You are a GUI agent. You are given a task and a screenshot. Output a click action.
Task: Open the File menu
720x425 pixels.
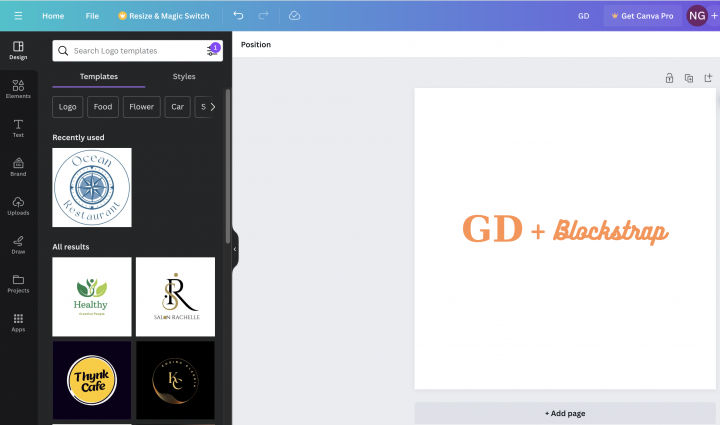(92, 16)
